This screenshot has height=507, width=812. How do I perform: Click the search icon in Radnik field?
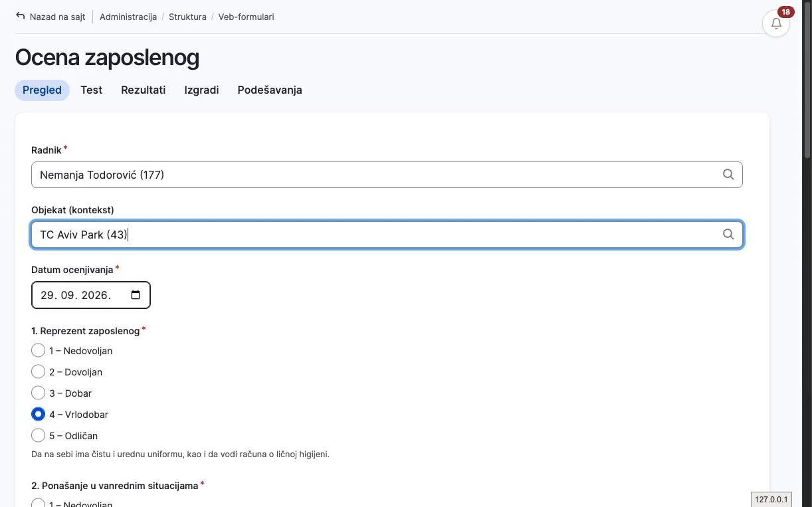(728, 175)
